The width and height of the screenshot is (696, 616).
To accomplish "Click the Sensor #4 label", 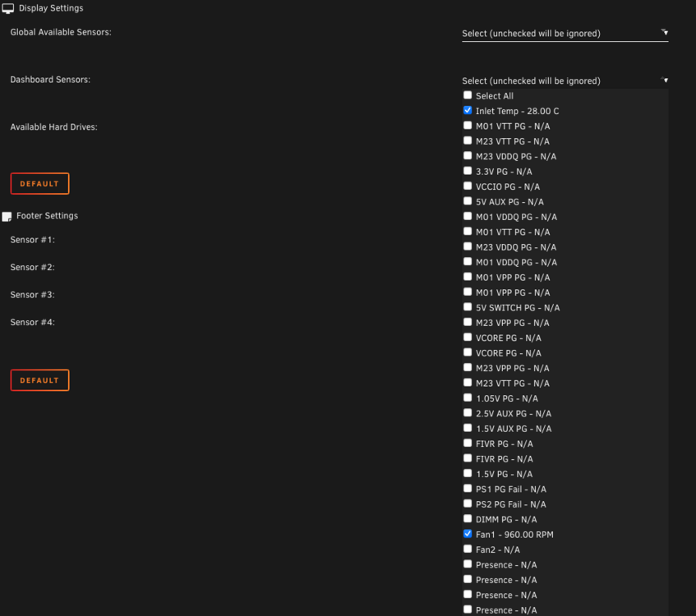I will (32, 323).
